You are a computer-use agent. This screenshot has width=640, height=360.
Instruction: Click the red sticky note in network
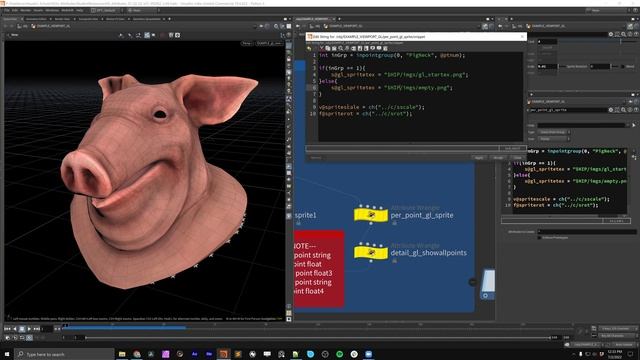coord(319,269)
